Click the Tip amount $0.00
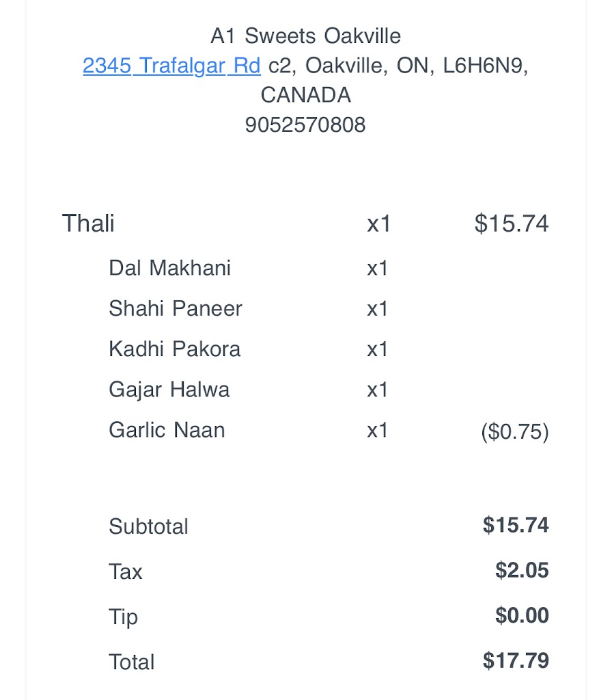The image size is (612, 700). pyautogui.click(x=522, y=615)
